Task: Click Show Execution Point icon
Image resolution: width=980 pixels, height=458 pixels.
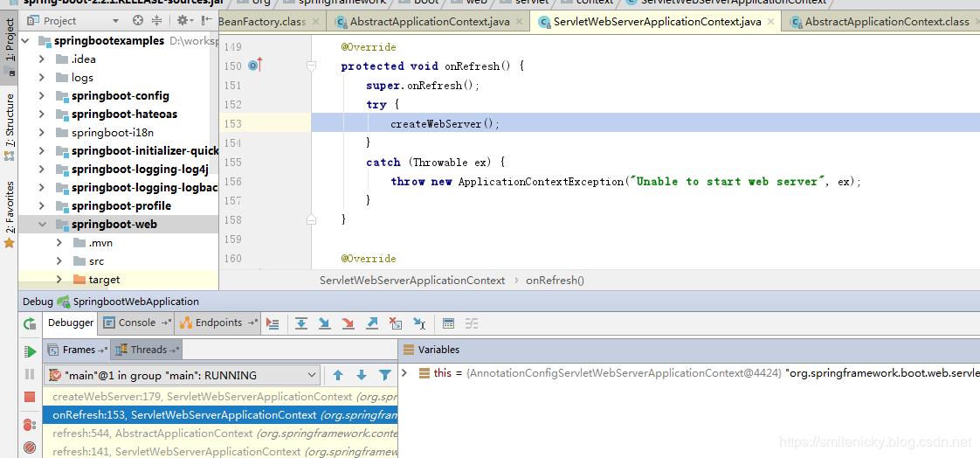Action: [x=273, y=323]
